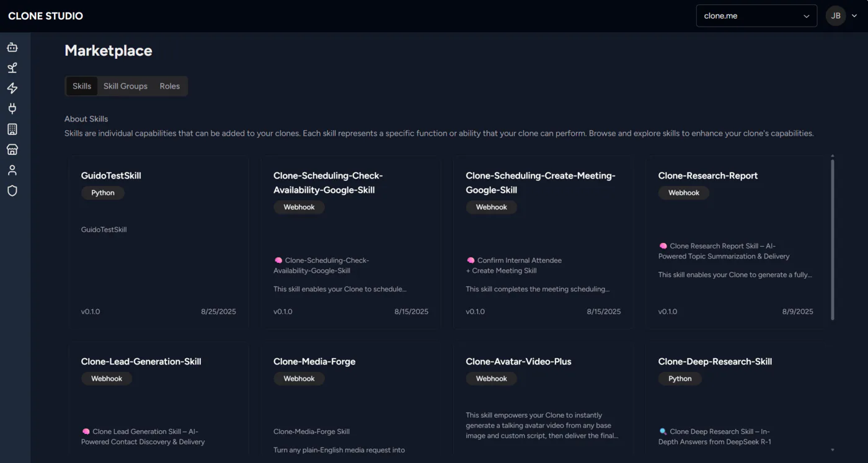Click the skills list vertical scrollbar thumb
This screenshot has width=868, height=463.
click(x=833, y=240)
